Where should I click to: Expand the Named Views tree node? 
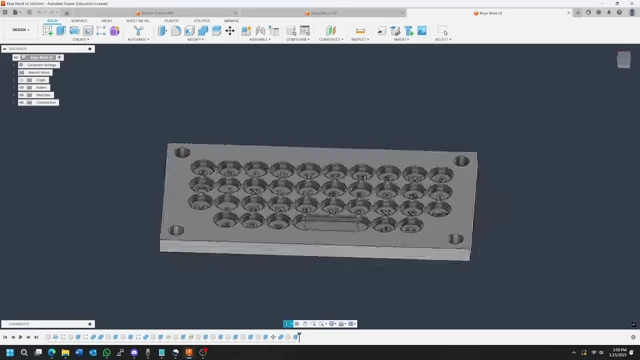(13, 73)
